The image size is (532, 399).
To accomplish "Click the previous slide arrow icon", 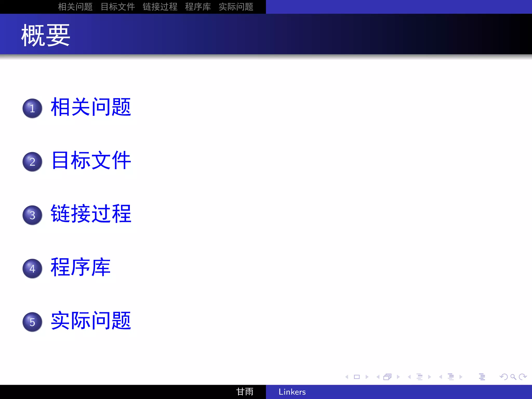I will 347,377.
